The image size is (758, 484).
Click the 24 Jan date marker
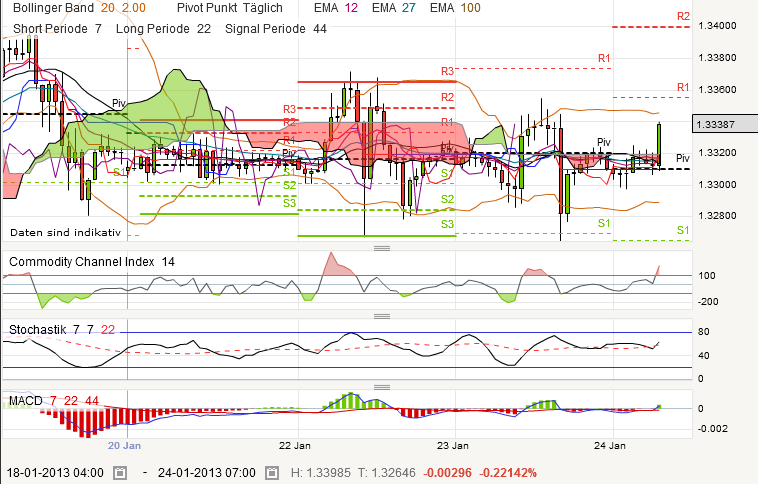pyautogui.click(x=610, y=445)
